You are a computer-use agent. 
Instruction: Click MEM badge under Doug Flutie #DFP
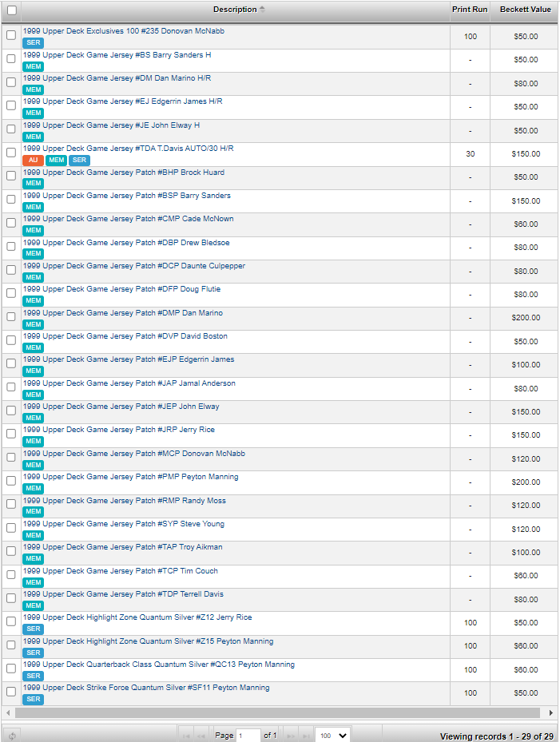pyautogui.click(x=33, y=300)
